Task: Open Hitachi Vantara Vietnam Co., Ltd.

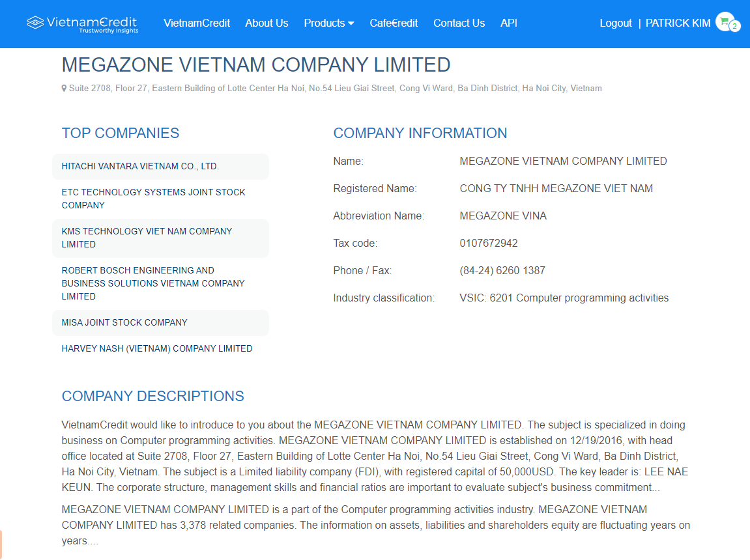Action: 161,166
